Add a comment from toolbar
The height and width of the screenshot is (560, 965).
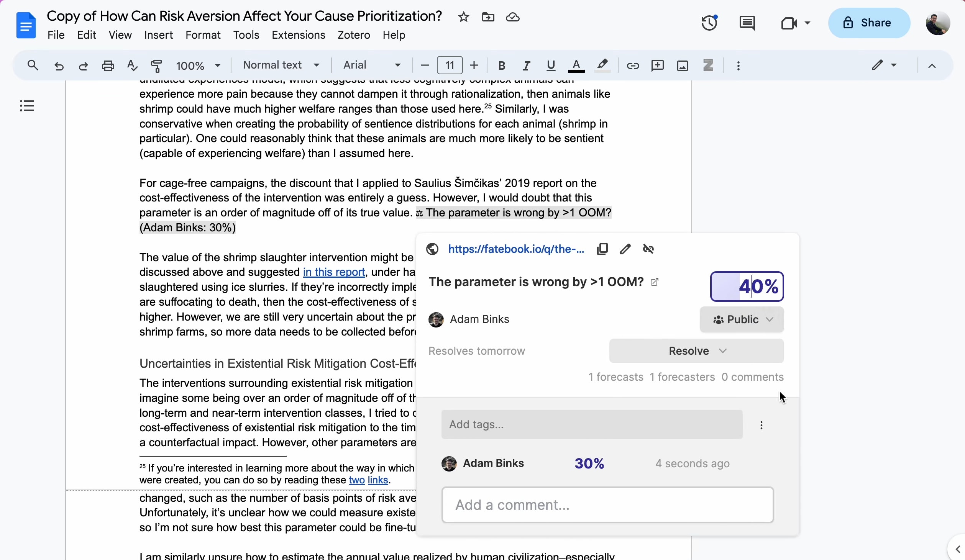(657, 65)
